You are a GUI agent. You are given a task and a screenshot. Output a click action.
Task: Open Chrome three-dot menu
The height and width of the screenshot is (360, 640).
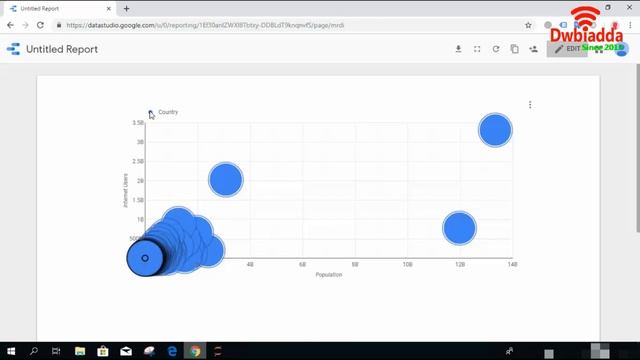tap(631, 25)
